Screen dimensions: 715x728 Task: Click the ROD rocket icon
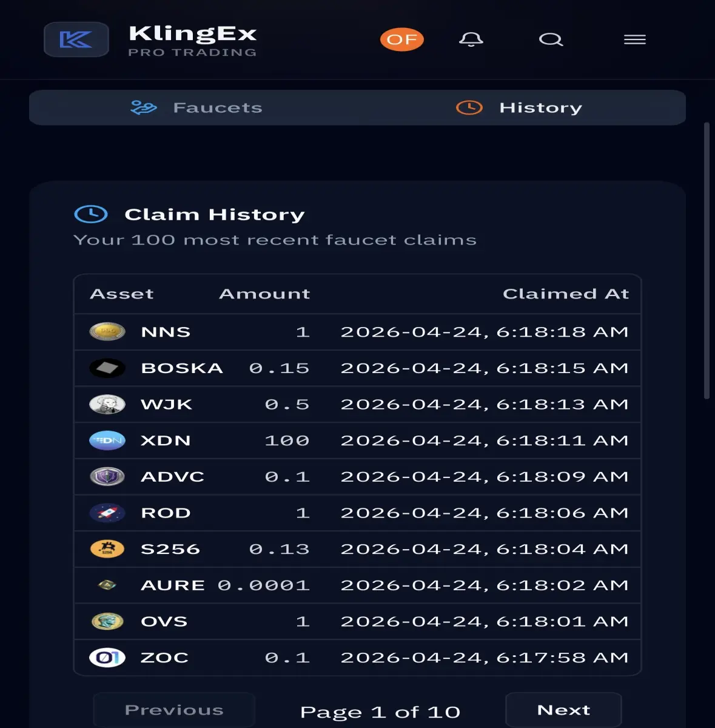(x=107, y=513)
